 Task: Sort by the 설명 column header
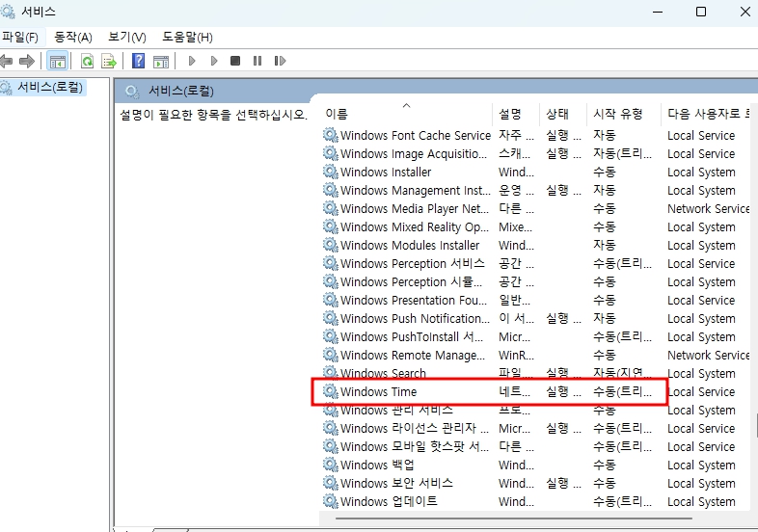(516, 114)
